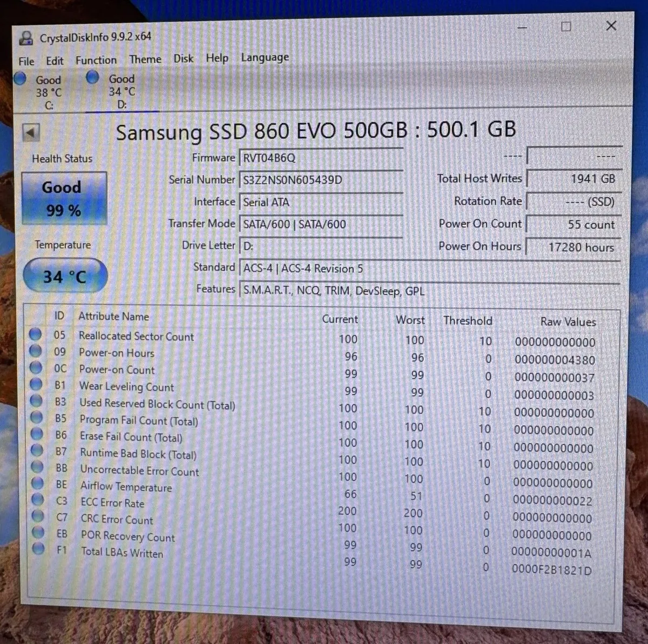The width and height of the screenshot is (648, 644).
Task: Select the POR Recovery Count attribute name
Action: click(x=127, y=536)
